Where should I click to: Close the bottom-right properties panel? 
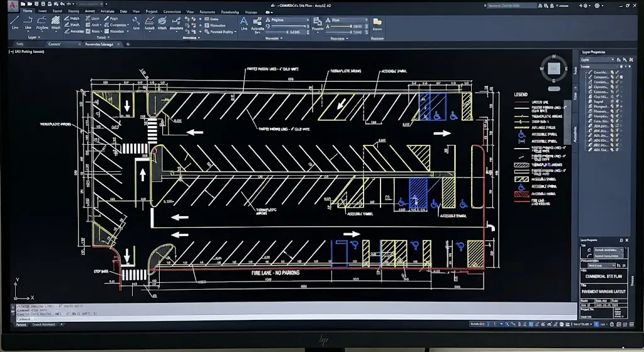tap(627, 240)
